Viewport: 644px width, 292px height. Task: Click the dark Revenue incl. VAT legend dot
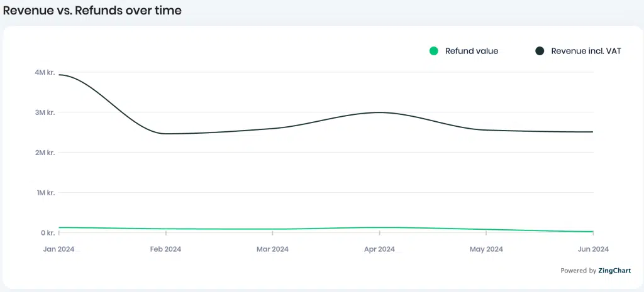click(540, 51)
